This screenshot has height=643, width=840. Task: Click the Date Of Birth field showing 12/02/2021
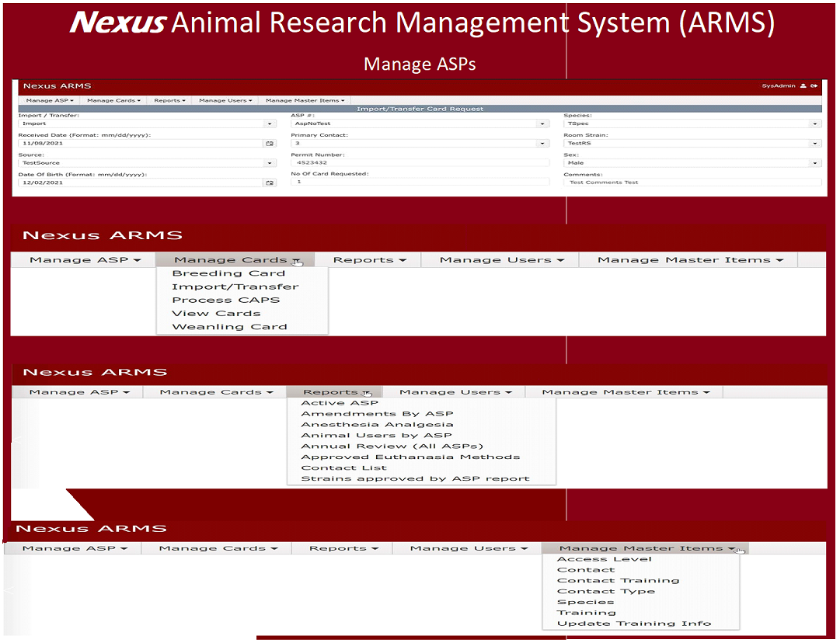[x=141, y=182]
